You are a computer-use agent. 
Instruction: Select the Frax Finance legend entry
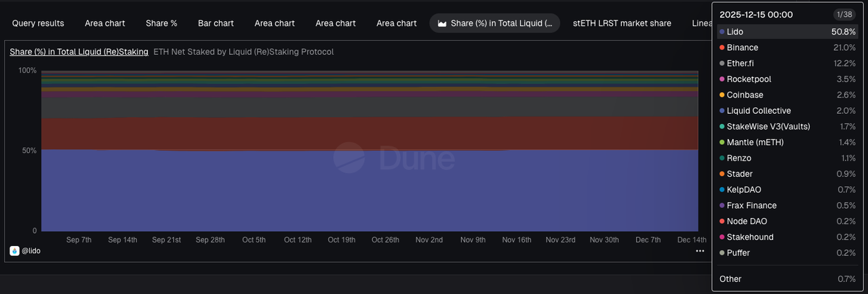tap(787, 205)
